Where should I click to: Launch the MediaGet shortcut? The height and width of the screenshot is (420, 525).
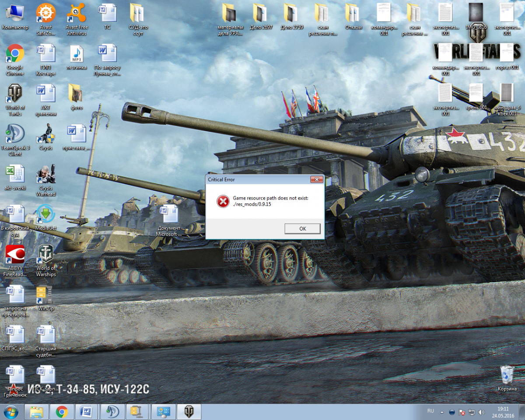(x=46, y=218)
